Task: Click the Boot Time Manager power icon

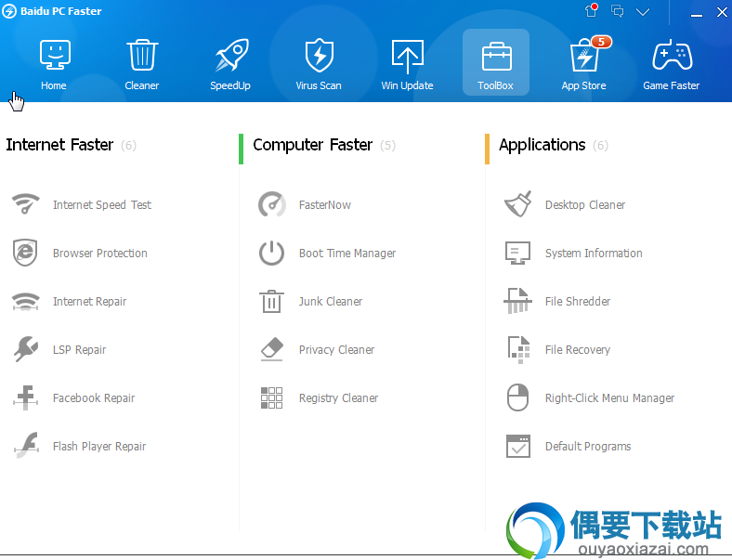Action: point(271,253)
